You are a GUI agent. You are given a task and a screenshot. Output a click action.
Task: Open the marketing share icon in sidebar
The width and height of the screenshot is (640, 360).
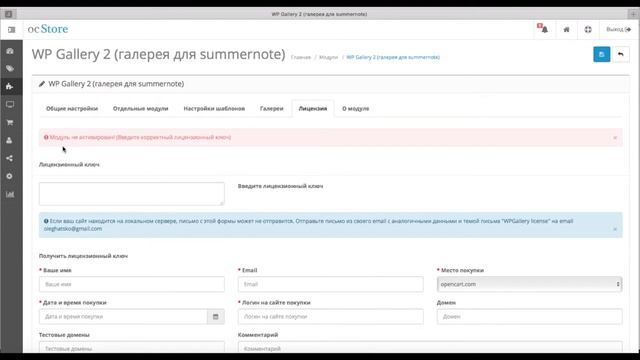[10, 158]
